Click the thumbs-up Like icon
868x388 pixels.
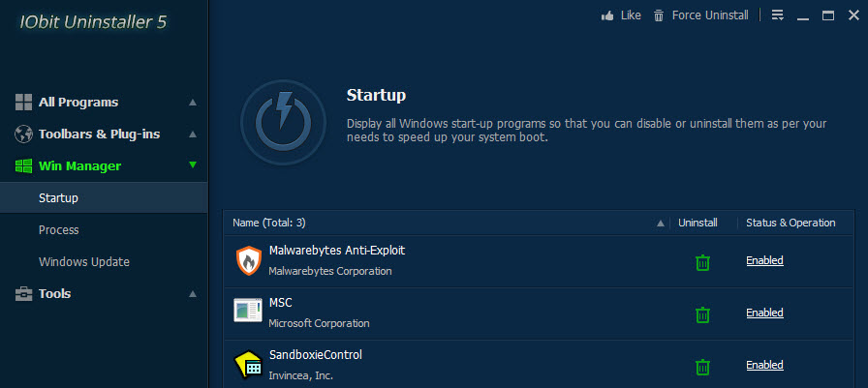point(607,15)
